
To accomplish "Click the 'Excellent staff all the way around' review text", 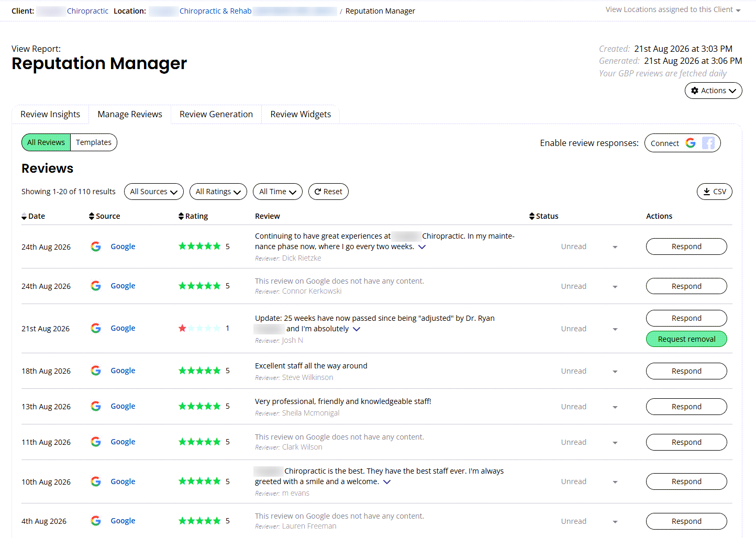I will coord(311,366).
